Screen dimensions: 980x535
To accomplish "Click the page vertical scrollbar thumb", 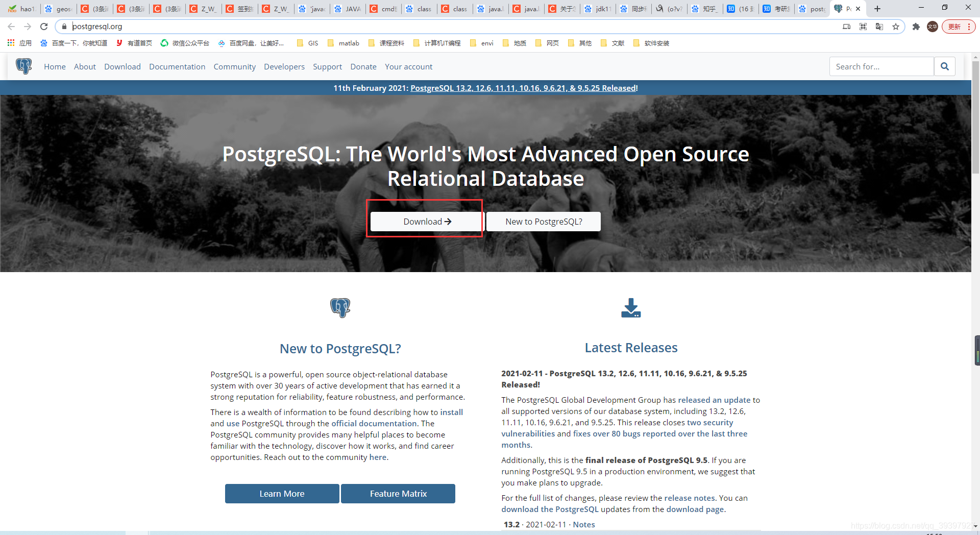I will (x=975, y=117).
